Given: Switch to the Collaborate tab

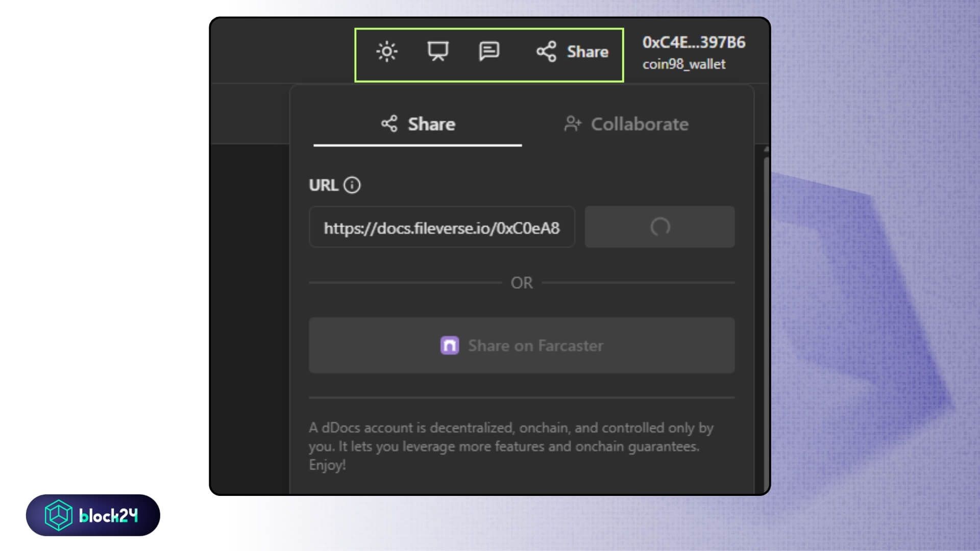Looking at the screenshot, I should [626, 124].
